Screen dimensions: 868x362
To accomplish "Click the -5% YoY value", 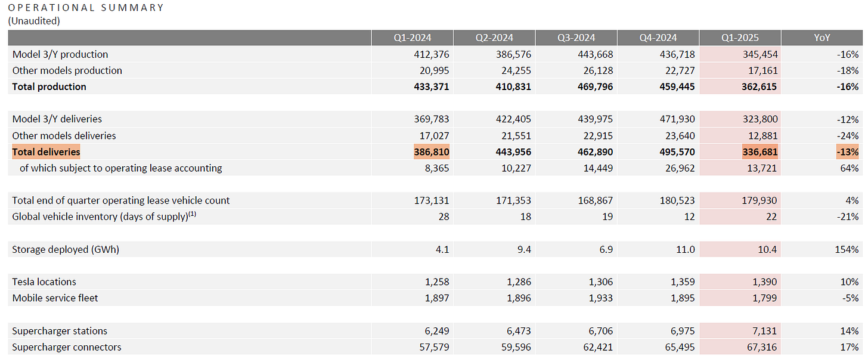I will pyautogui.click(x=850, y=298).
